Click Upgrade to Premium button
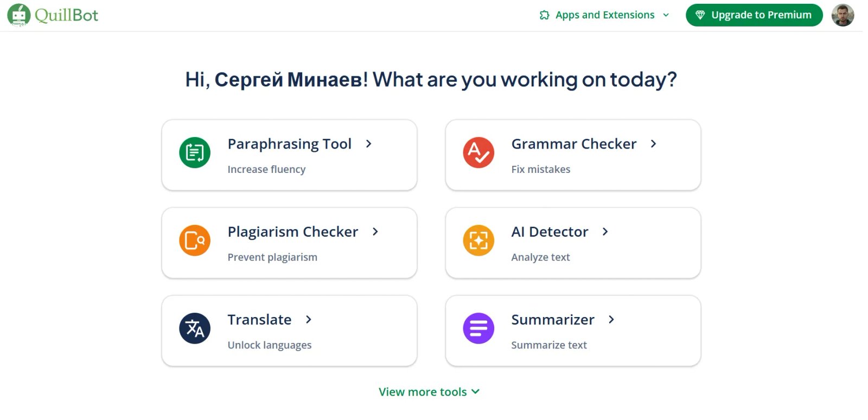The width and height of the screenshot is (868, 420). [754, 15]
